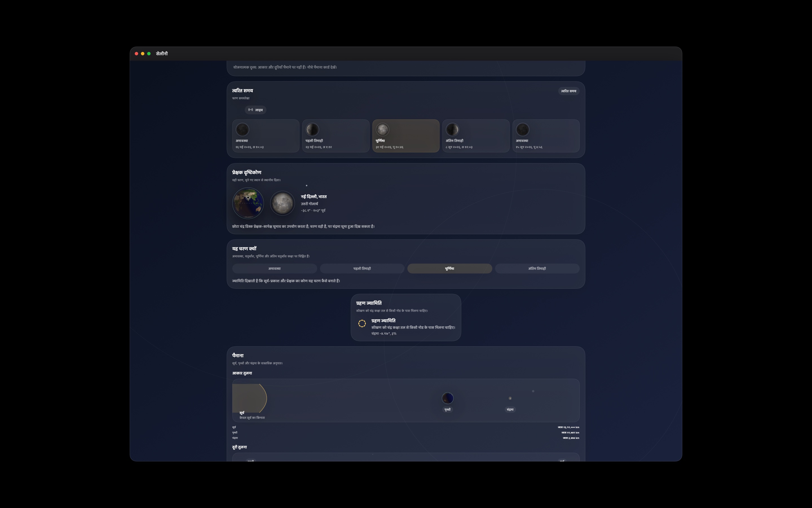Switch to the पूर्णिमा tab under यह चरण क्यों

[450, 268]
